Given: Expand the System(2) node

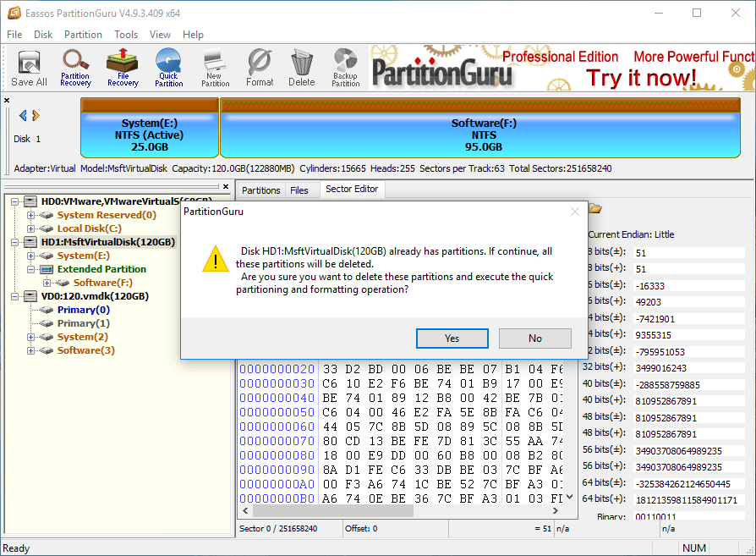Looking at the screenshot, I should [x=30, y=337].
